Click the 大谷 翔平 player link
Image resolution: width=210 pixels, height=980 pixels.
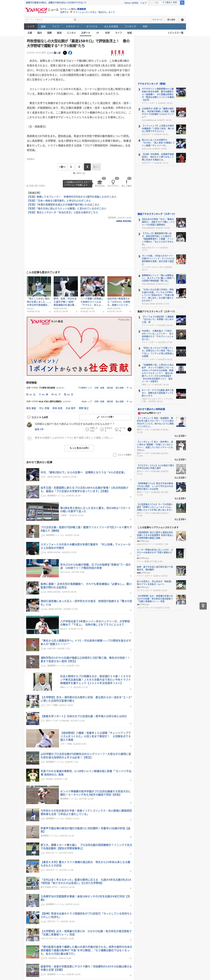tap(70, 408)
